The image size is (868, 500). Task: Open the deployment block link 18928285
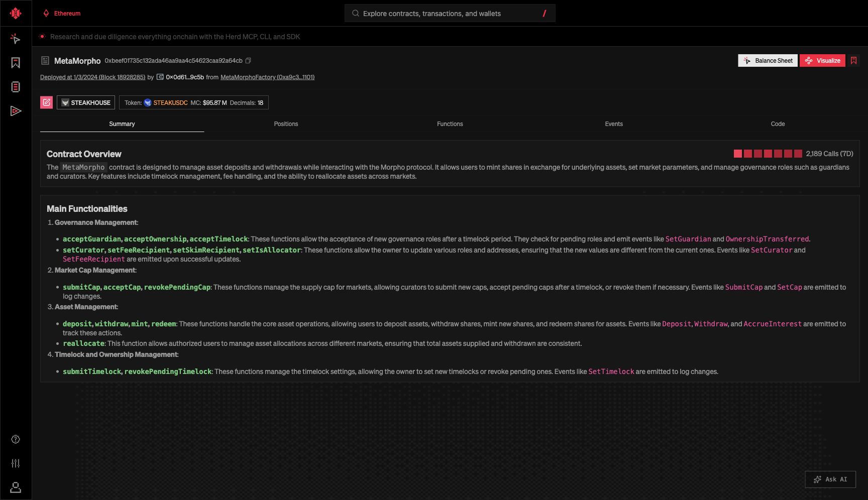(93, 77)
